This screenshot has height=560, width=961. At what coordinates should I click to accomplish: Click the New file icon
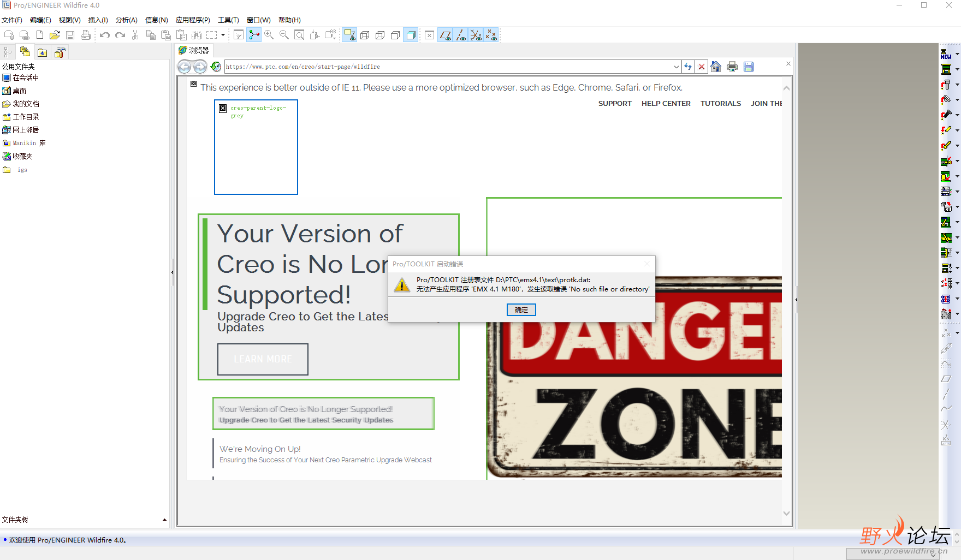[x=40, y=35]
